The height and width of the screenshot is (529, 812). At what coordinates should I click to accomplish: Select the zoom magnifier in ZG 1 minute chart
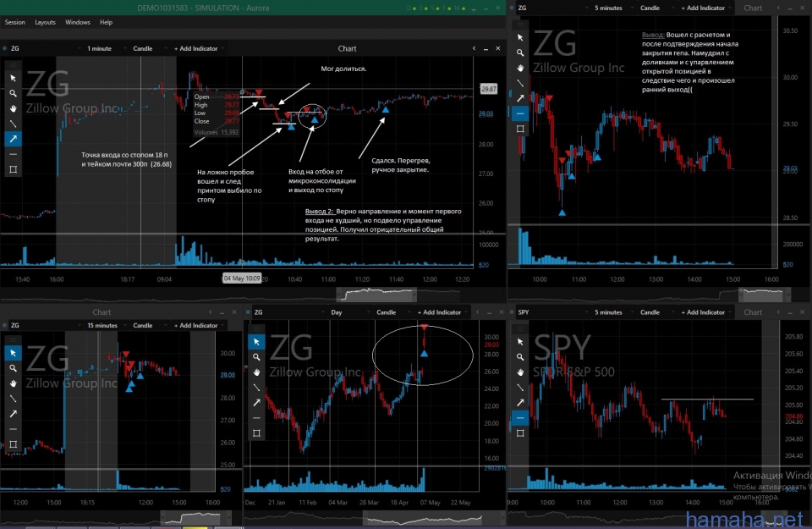pyautogui.click(x=13, y=93)
